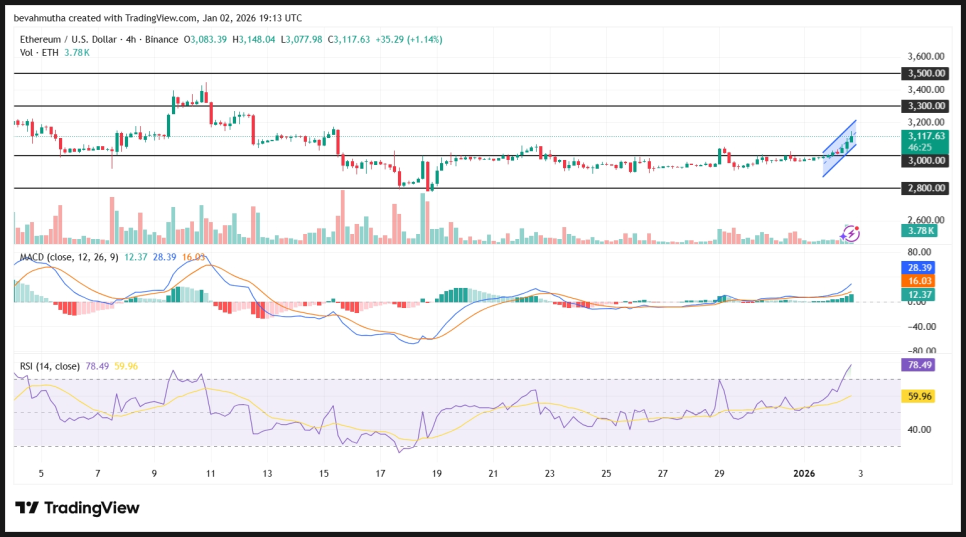Click the green volume tag 3.78K
Screen dimensions: 966x537
pos(919,230)
